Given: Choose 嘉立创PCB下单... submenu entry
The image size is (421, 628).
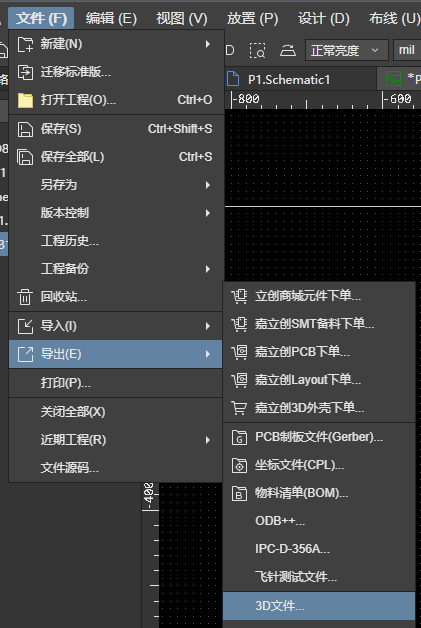Looking at the screenshot, I should point(319,352).
